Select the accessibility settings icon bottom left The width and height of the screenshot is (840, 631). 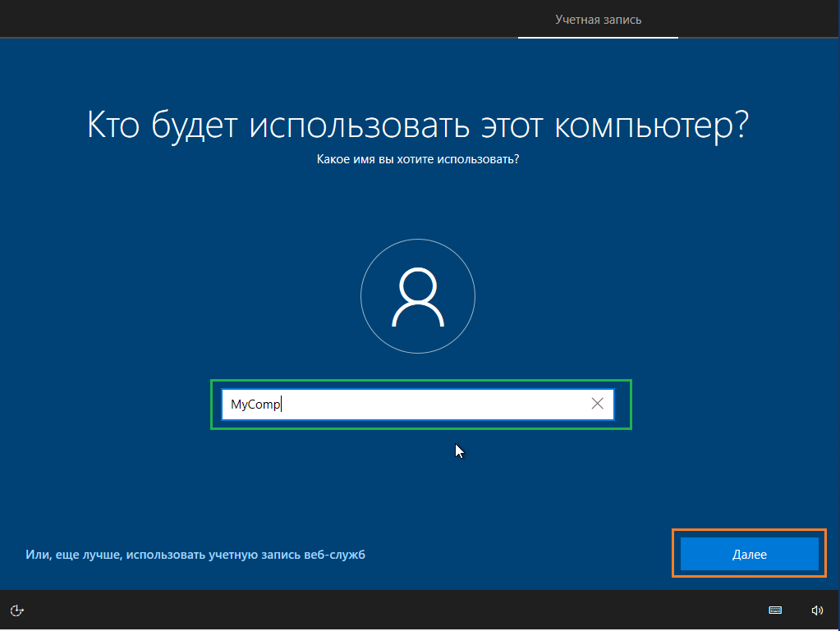(16, 610)
